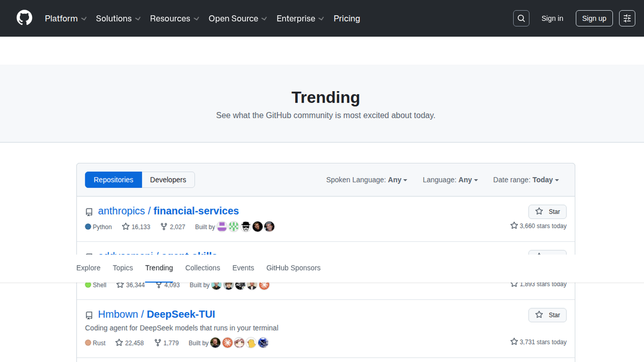Open appearance settings sliders icon

coord(627,18)
